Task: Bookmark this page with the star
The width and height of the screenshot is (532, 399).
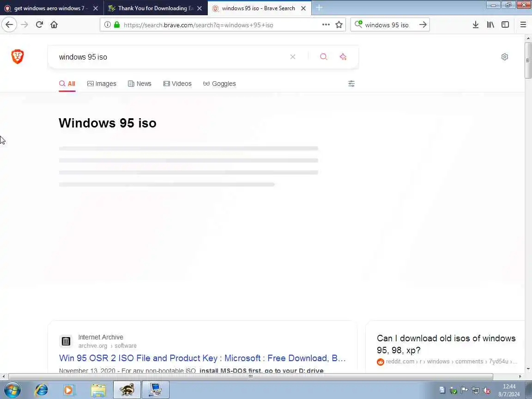Action: (339, 24)
